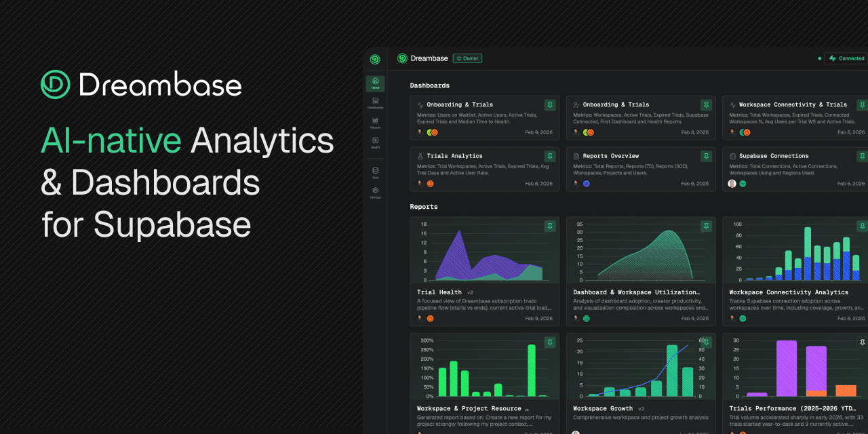This screenshot has width=868, height=434.
Task: Open the Health sidebar page
Action: [375, 142]
